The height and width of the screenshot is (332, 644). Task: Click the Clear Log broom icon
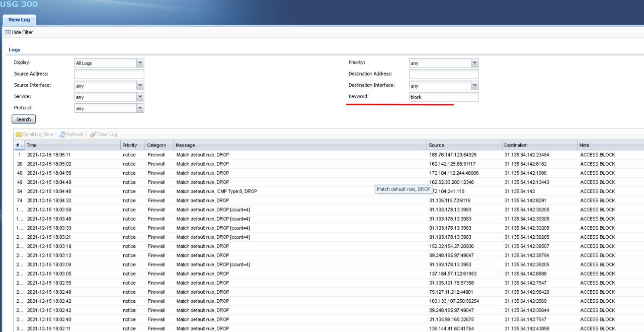[x=93, y=135]
